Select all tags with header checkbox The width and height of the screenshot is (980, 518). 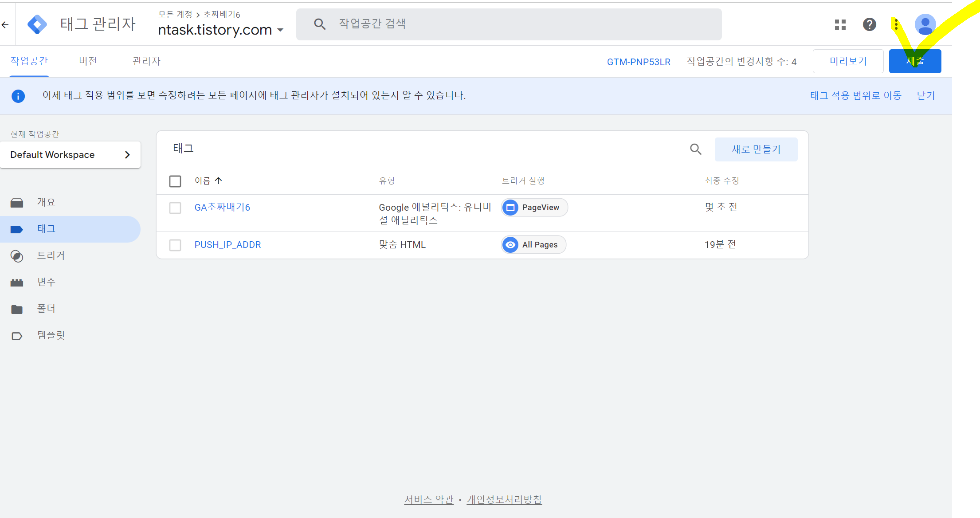pyautogui.click(x=175, y=181)
